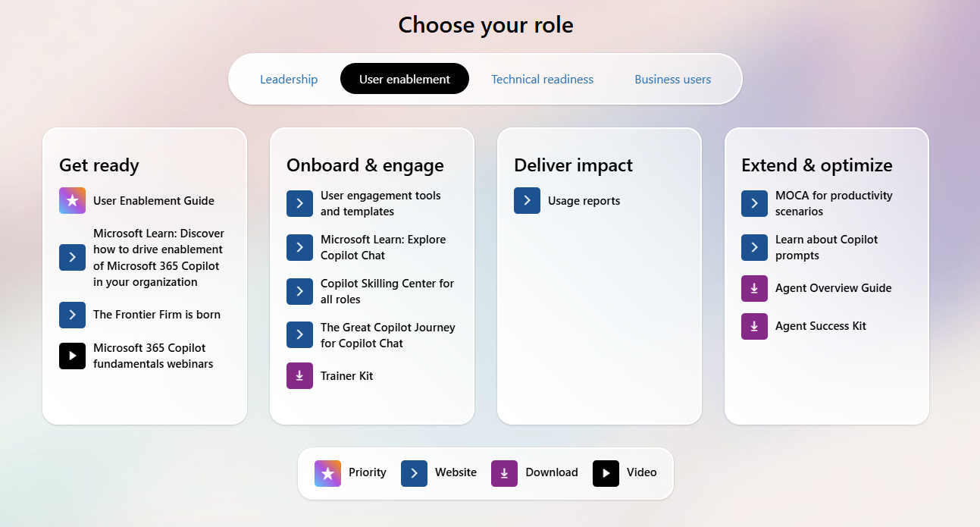This screenshot has height=527, width=980.
Task: Open Microsoft Learn: Explore Copilot Chat link
Action: point(383,247)
